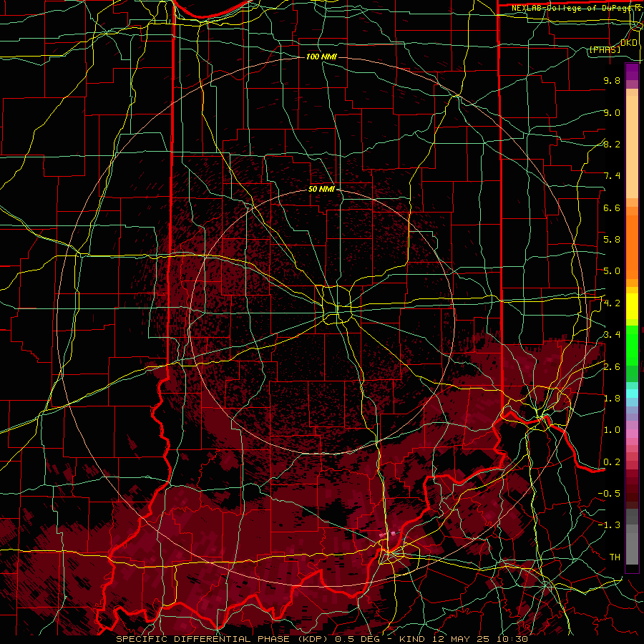Click the "KIND" radar site identifier
Viewport: 644px width, 644px height.
tap(412, 639)
